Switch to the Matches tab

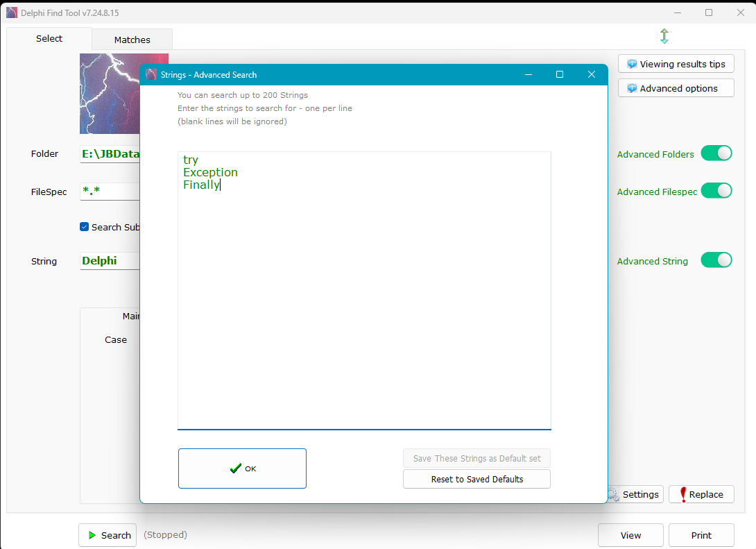coord(132,40)
